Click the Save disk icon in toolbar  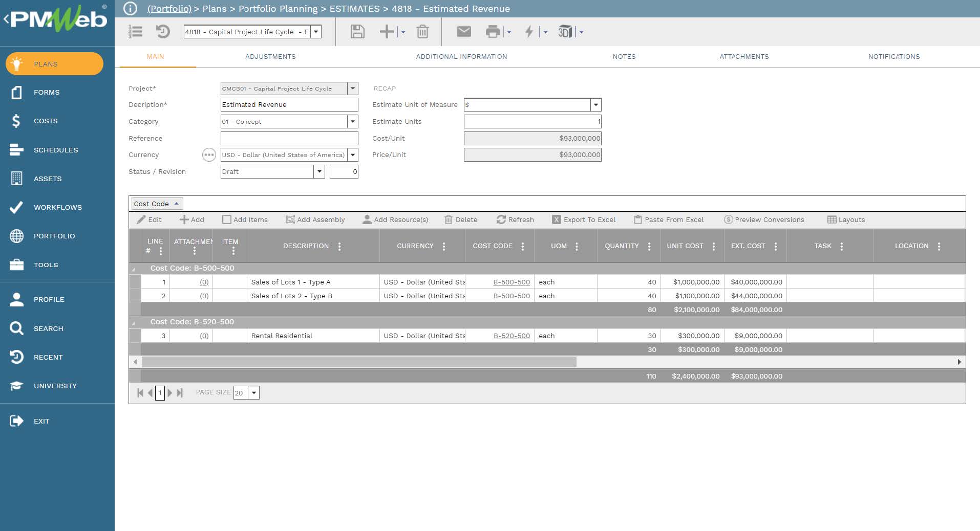357,32
